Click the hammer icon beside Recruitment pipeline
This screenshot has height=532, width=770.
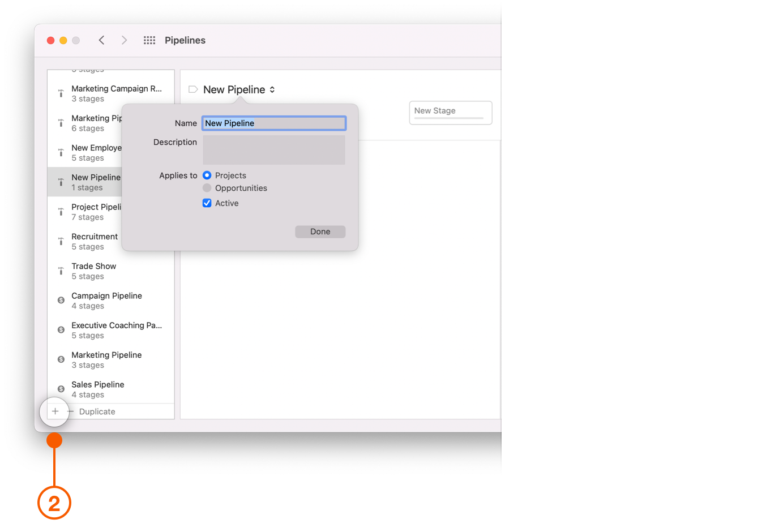pos(61,241)
